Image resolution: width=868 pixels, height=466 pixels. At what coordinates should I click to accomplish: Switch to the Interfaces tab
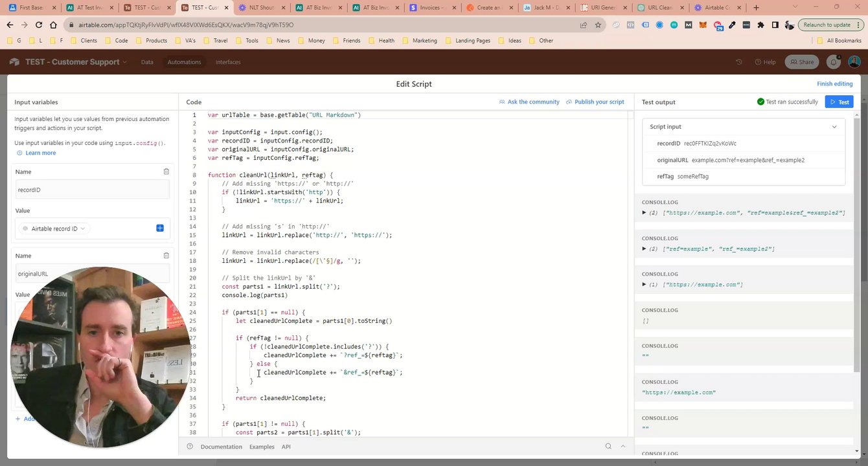(228, 62)
